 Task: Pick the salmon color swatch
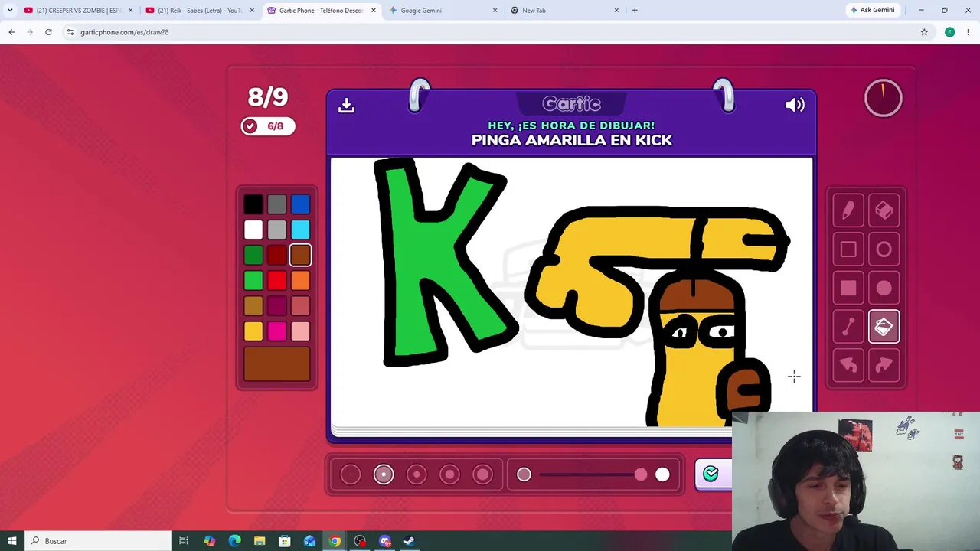point(300,305)
